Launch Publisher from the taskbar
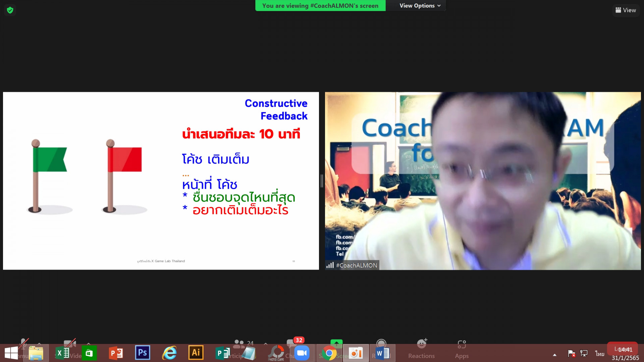Viewport: 644px width, 362px height. [223, 353]
